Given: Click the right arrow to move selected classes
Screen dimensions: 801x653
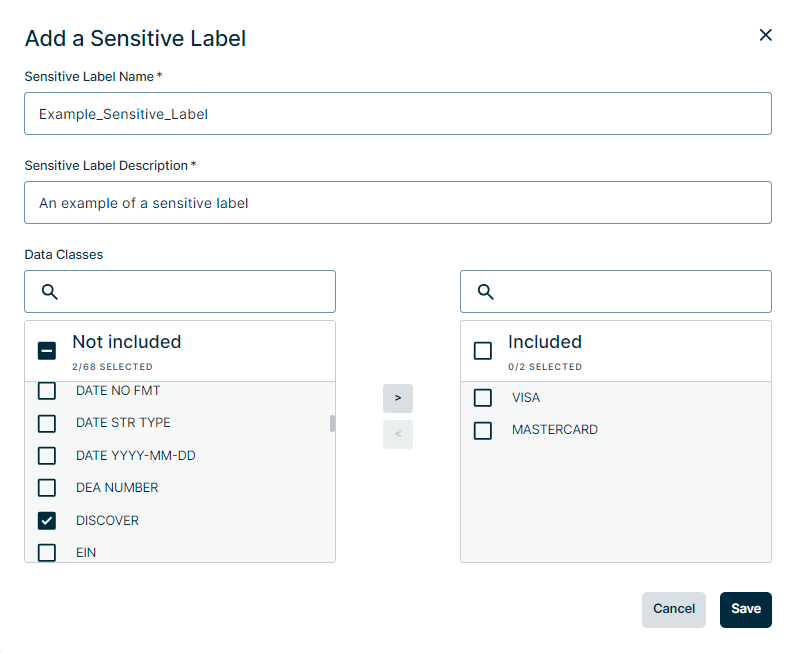Looking at the screenshot, I should tap(397, 398).
